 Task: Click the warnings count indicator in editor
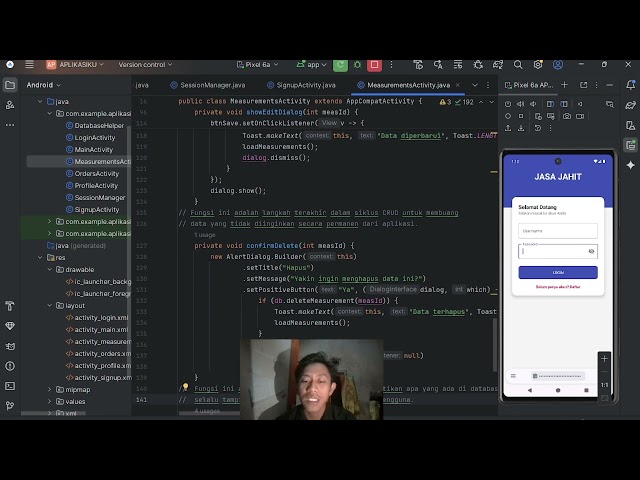tap(446, 102)
